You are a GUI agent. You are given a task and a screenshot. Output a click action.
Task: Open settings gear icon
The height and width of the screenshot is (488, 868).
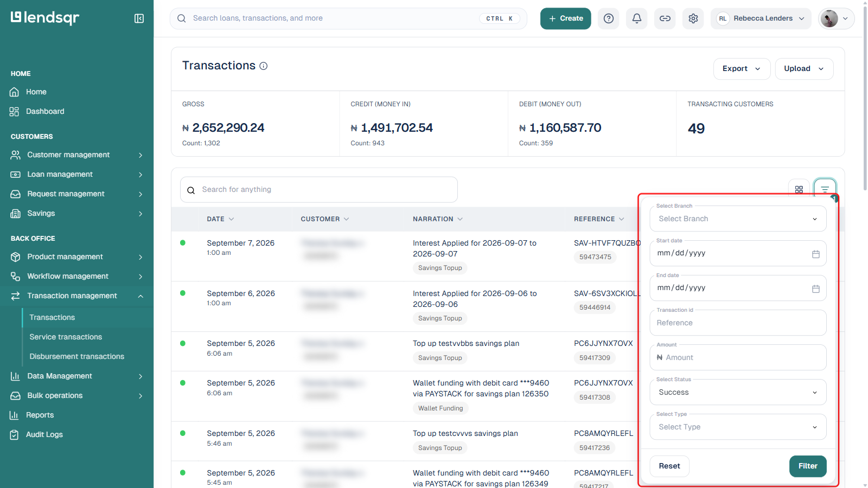pyautogui.click(x=693, y=18)
